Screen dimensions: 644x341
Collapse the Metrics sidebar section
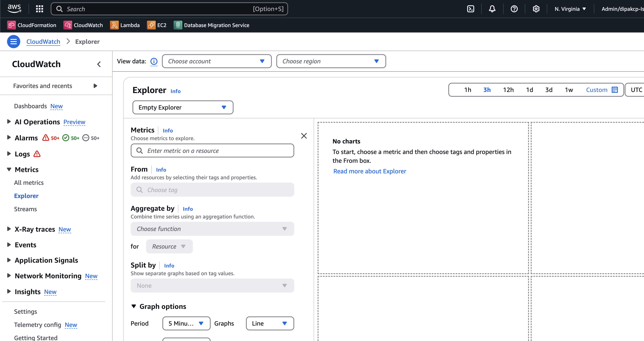pyautogui.click(x=9, y=169)
